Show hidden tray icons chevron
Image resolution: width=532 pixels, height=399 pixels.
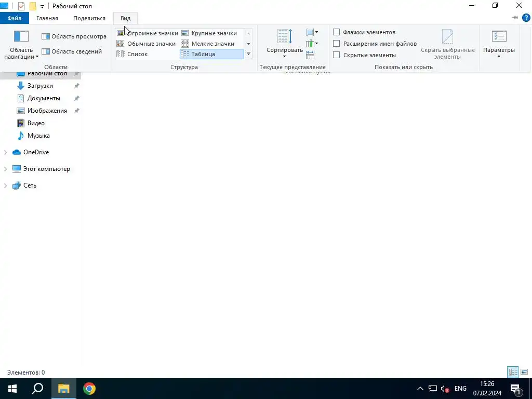coord(420,389)
